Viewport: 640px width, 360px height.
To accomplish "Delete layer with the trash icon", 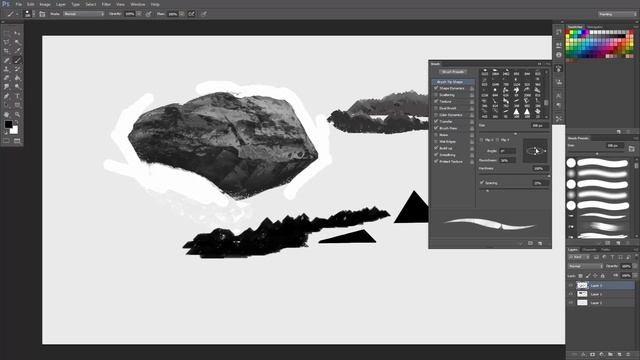I will point(629,355).
